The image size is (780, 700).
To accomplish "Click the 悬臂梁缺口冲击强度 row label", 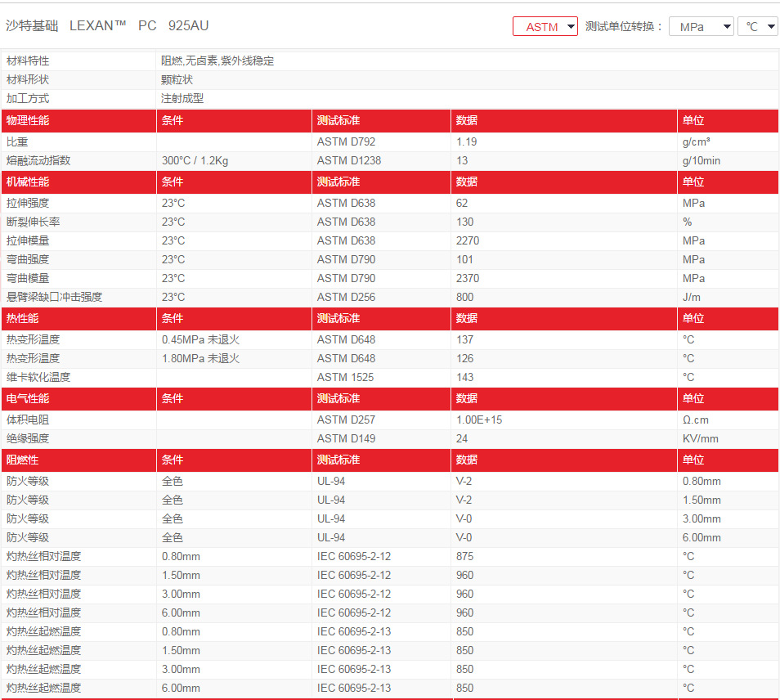I will (x=54, y=297).
